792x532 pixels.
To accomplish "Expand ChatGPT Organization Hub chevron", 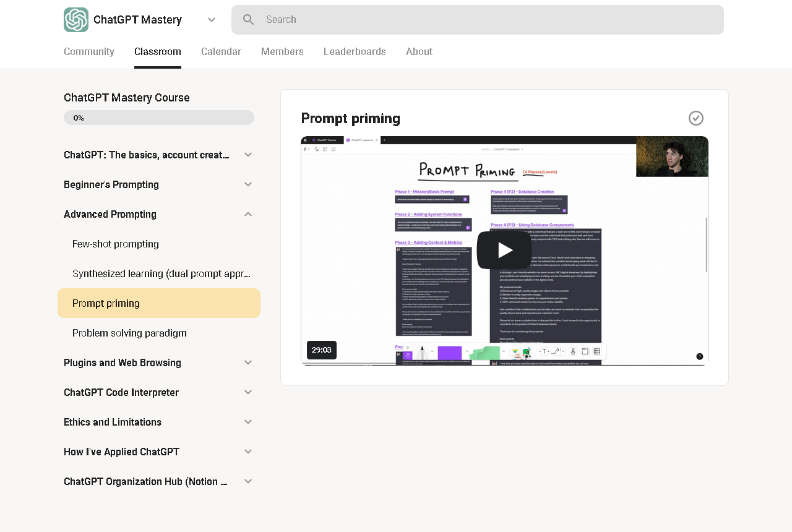I will point(248,481).
